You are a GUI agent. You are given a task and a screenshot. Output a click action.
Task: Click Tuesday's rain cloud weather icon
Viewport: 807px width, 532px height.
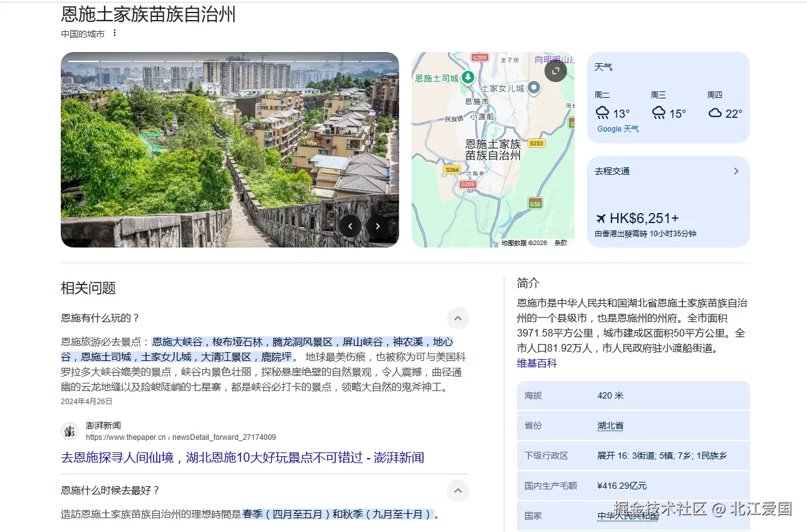[x=602, y=113]
